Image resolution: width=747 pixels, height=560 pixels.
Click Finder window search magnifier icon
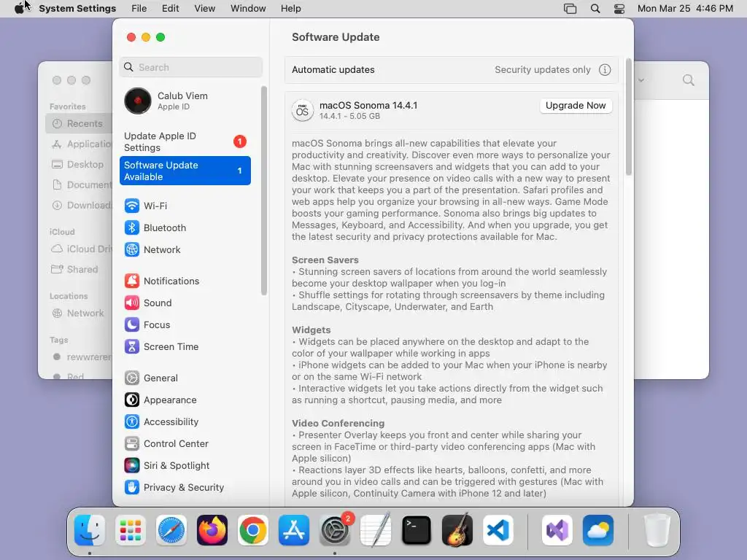[689, 80]
